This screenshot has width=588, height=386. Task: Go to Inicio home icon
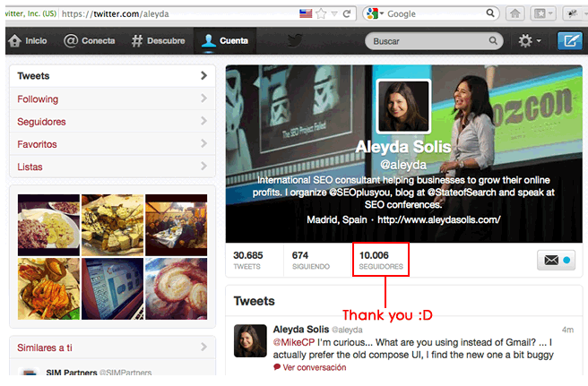28,41
